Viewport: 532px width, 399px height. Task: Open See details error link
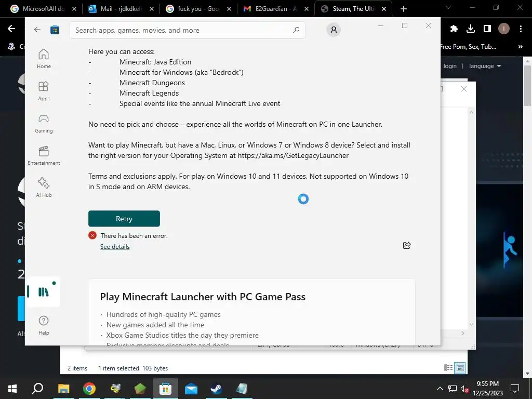[115, 247]
